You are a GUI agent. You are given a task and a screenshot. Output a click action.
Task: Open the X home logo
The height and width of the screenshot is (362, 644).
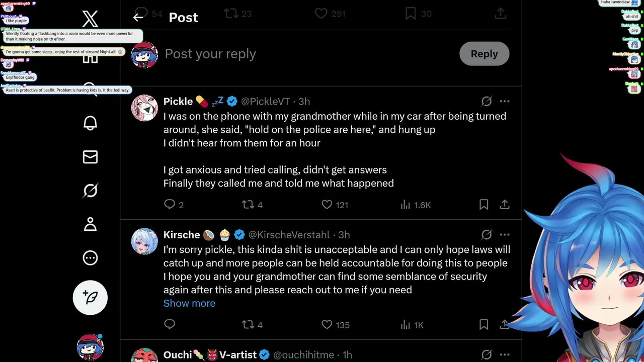click(90, 19)
